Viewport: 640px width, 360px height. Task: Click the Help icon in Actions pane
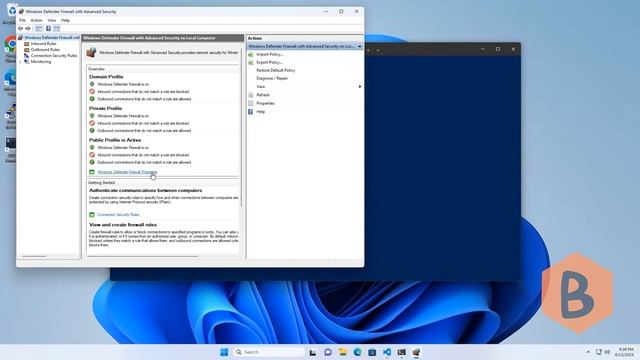point(251,111)
